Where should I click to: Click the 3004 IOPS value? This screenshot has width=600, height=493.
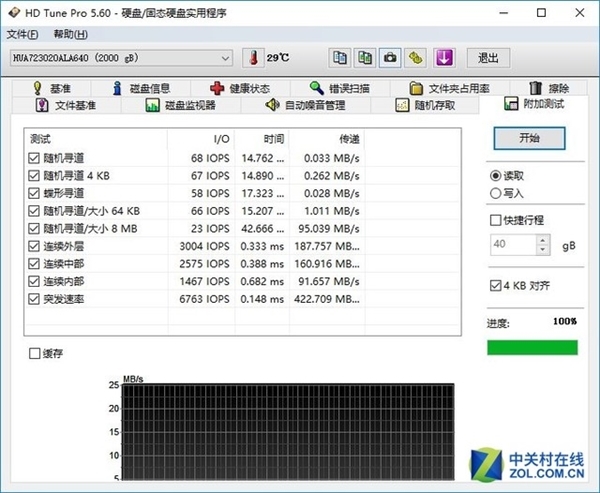(x=204, y=246)
